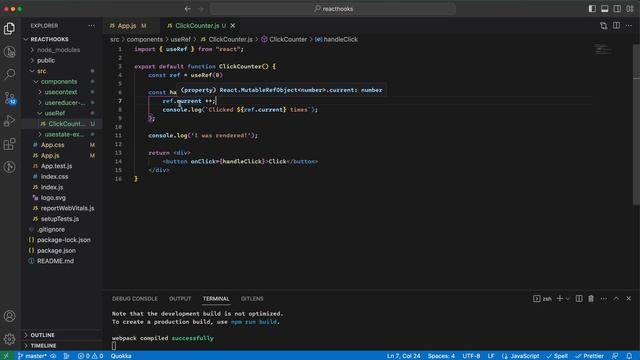Expand the Outline section

pos(62,335)
